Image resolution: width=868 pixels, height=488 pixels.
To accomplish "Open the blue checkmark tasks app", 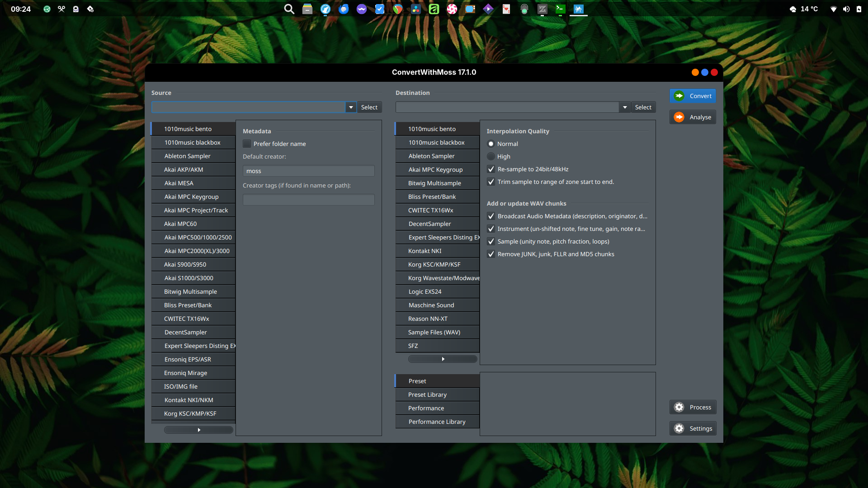I will (x=380, y=9).
